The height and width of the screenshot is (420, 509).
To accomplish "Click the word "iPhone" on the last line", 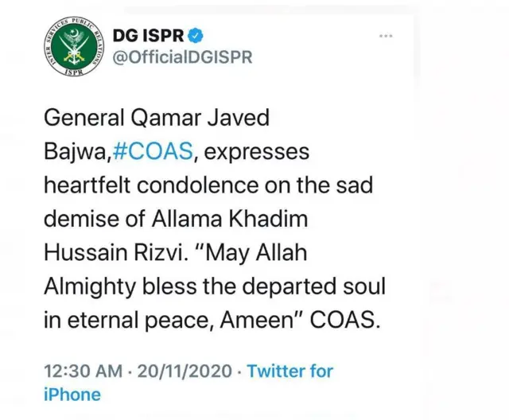I will (72, 394).
